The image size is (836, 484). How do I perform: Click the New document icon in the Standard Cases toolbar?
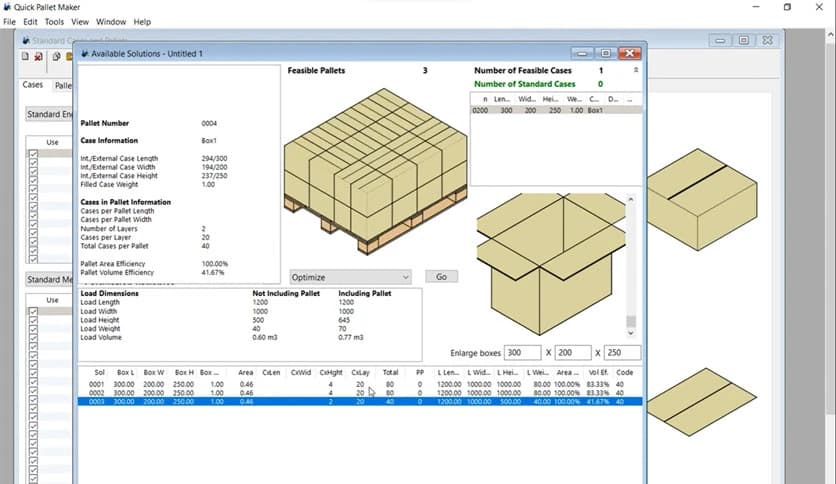pos(25,57)
